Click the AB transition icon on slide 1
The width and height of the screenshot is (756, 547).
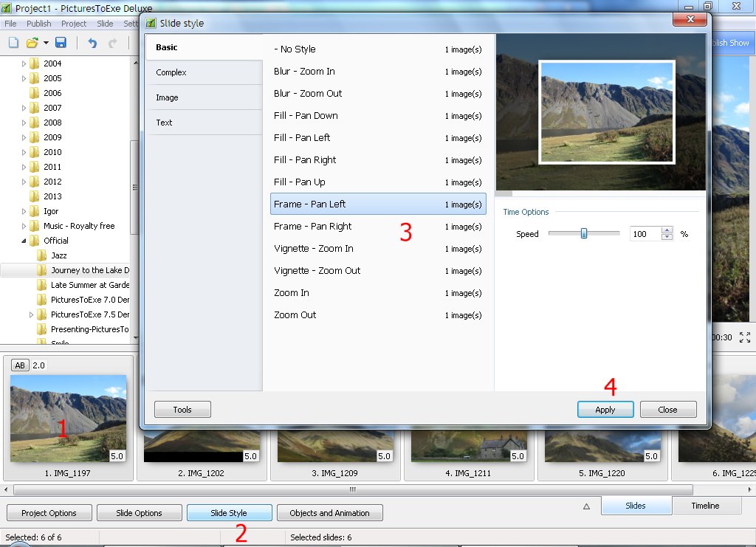pyautogui.click(x=20, y=365)
